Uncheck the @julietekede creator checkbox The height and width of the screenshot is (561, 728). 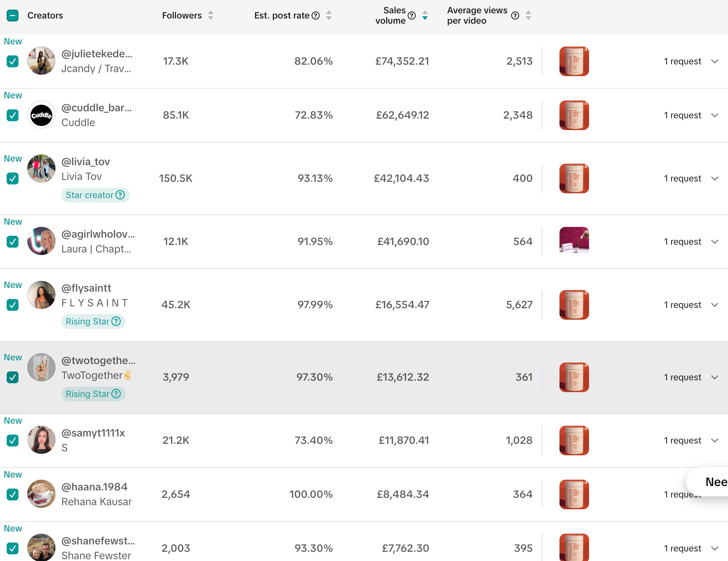[x=13, y=61]
